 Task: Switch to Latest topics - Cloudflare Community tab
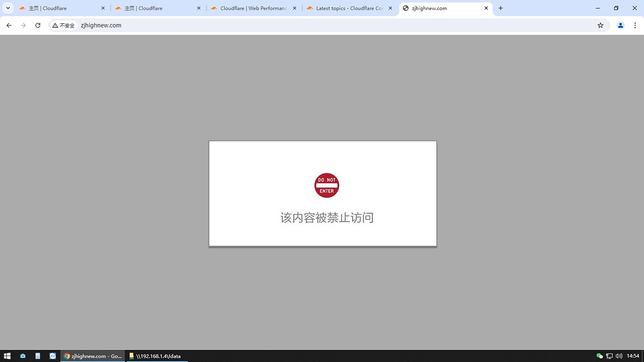pyautogui.click(x=349, y=8)
